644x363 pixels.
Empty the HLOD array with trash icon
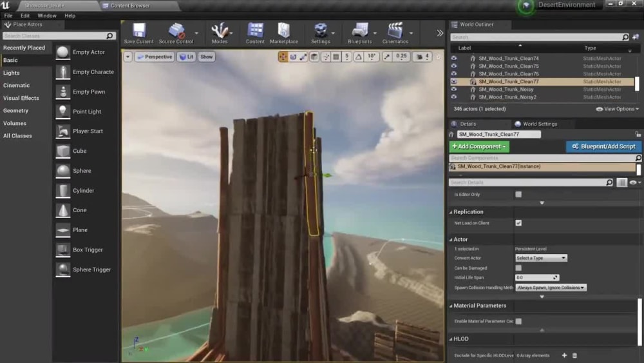[574, 355]
